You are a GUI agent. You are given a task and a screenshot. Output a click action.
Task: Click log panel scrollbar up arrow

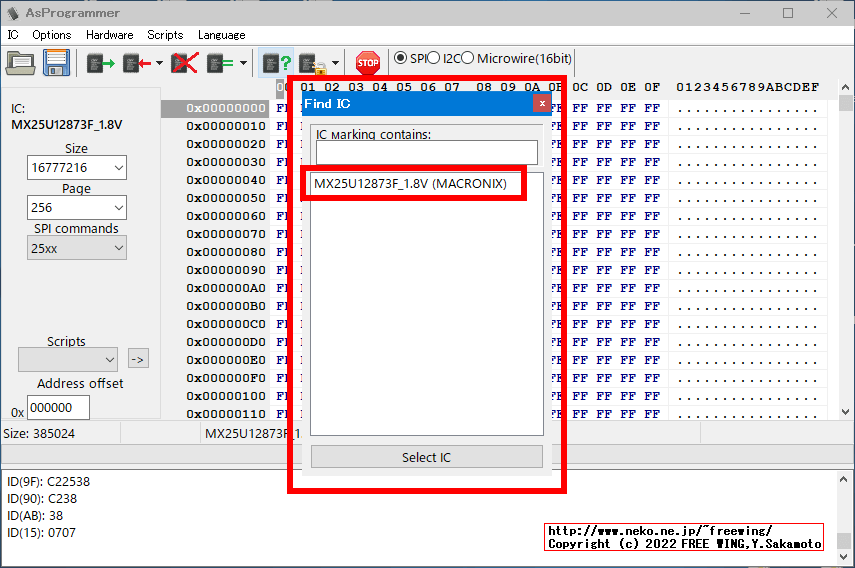pyautogui.click(x=844, y=480)
